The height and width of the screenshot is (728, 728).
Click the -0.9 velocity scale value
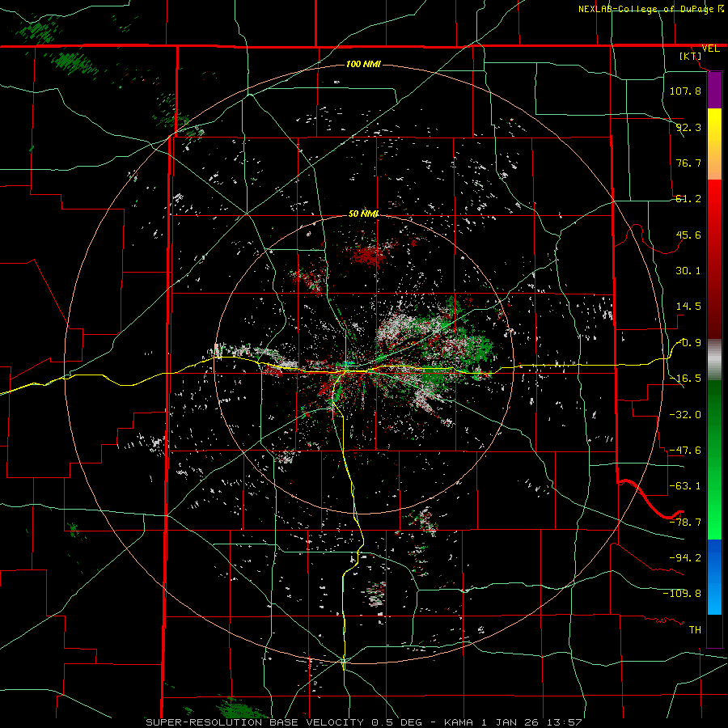click(688, 343)
